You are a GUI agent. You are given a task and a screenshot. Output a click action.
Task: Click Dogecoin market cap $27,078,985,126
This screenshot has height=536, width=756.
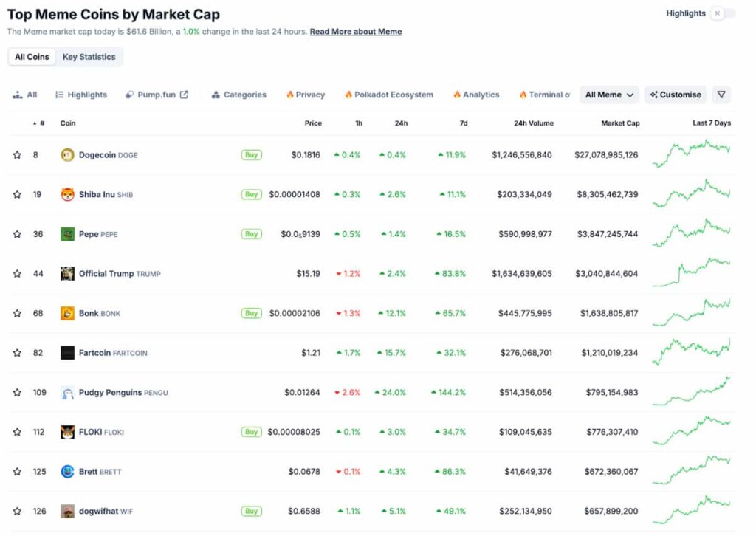click(x=606, y=155)
